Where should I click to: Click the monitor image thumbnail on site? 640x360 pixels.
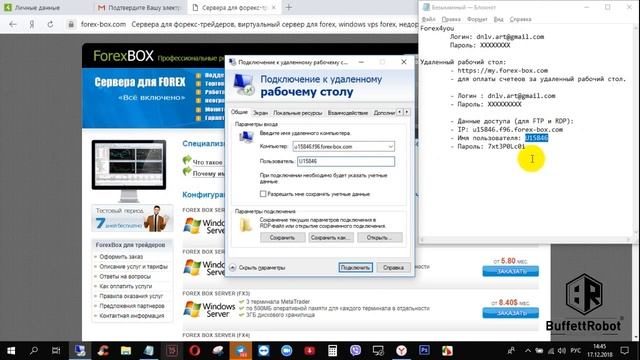(x=129, y=170)
